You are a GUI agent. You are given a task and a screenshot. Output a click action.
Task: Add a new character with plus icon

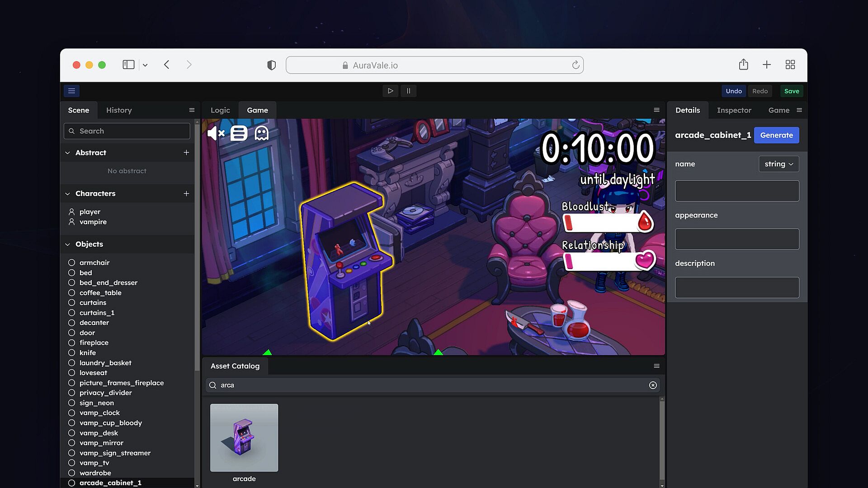coord(186,193)
